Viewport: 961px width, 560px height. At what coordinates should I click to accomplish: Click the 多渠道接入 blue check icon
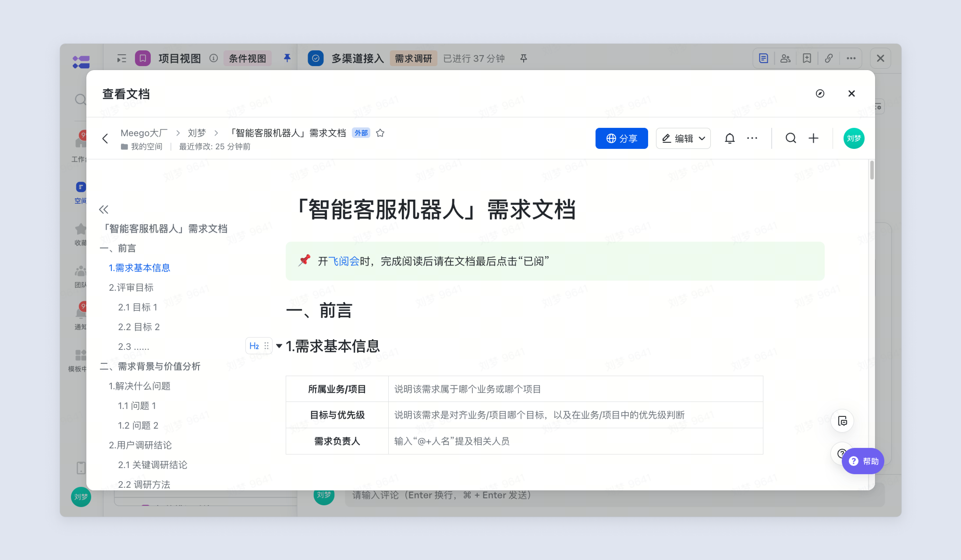click(x=316, y=58)
